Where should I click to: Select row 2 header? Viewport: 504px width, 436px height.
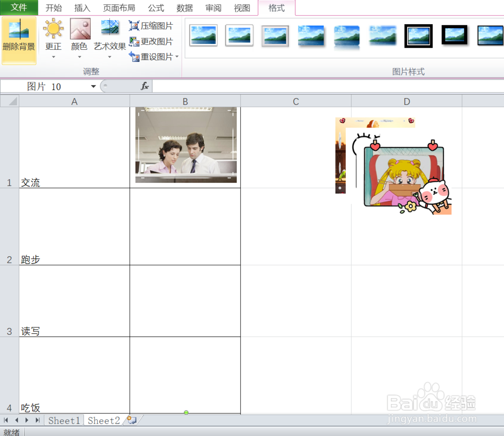coord(9,227)
